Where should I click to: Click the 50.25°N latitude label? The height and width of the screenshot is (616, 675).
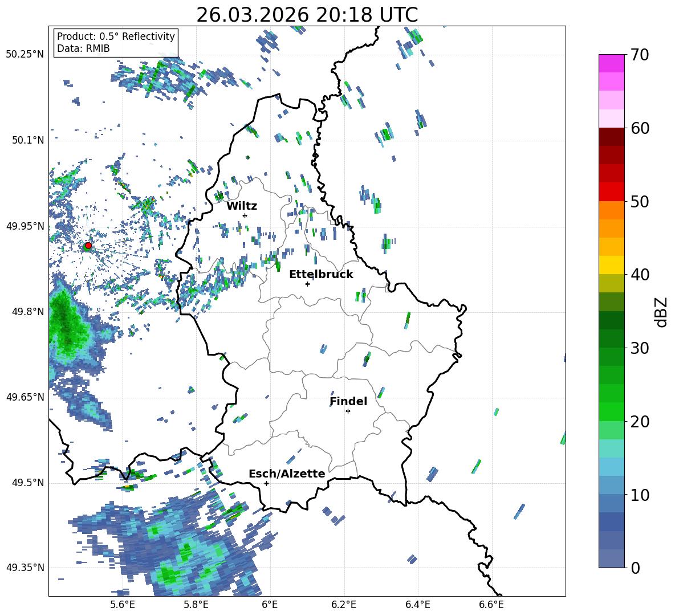coord(25,55)
